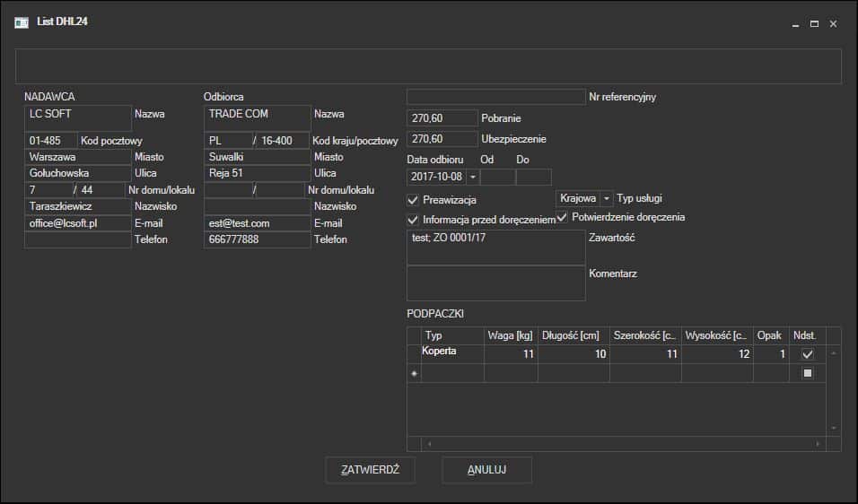Click recipient city field Suwałki

click(x=258, y=157)
